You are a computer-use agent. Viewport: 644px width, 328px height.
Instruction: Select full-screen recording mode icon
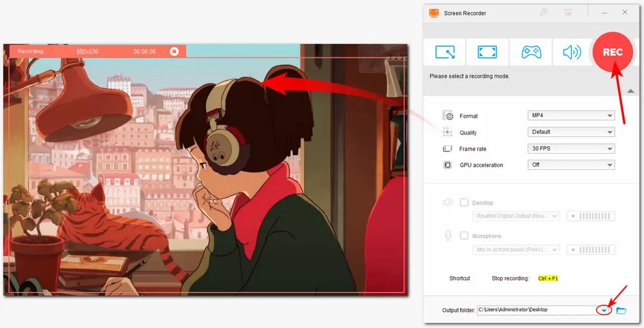(487, 52)
